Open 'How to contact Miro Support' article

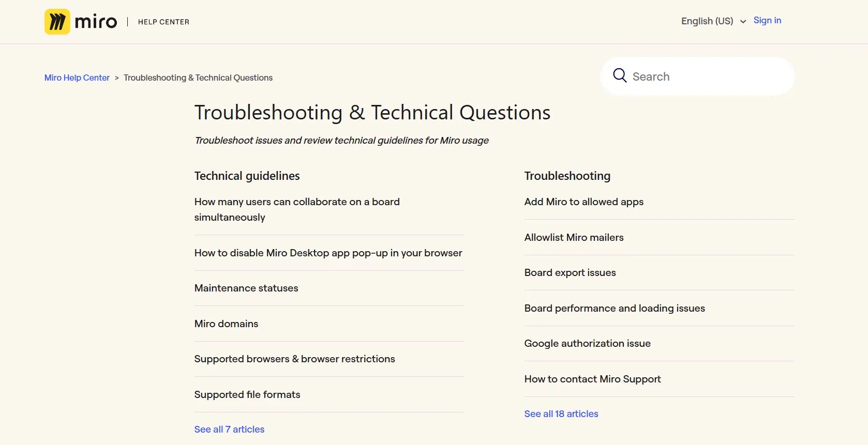click(x=593, y=379)
